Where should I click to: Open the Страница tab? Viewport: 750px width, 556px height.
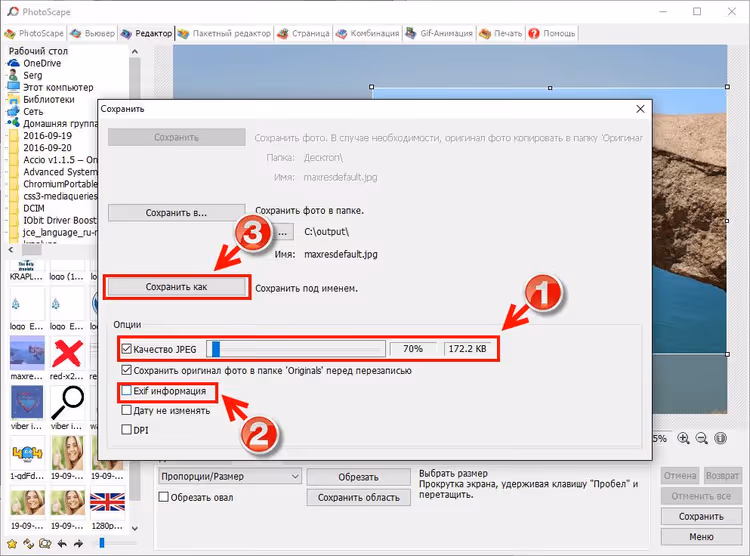point(303,33)
